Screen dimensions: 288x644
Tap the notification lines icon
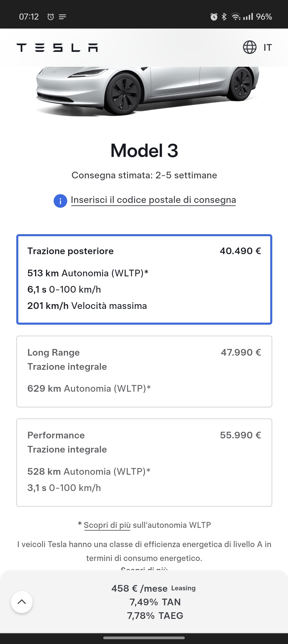pos(62,17)
